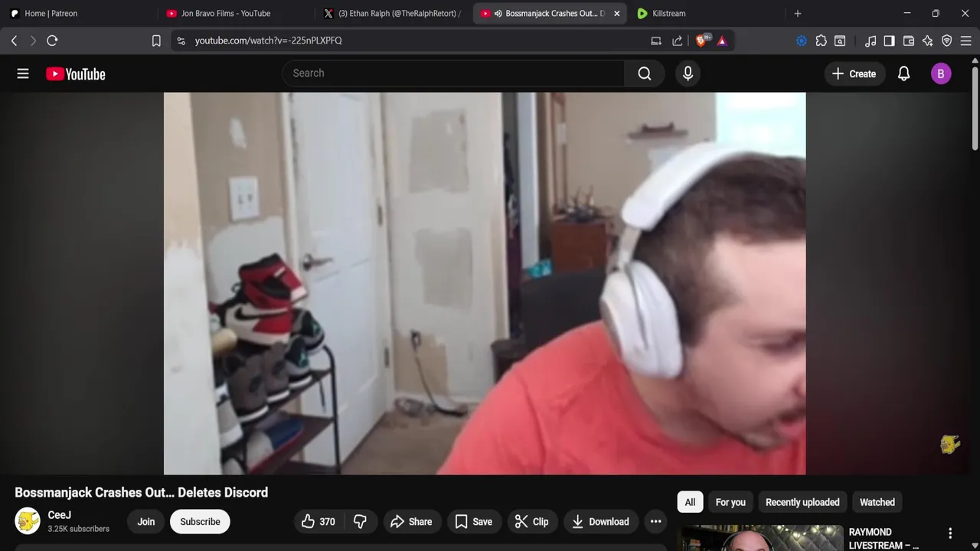Reload the page with refresh icon

pos(52,41)
